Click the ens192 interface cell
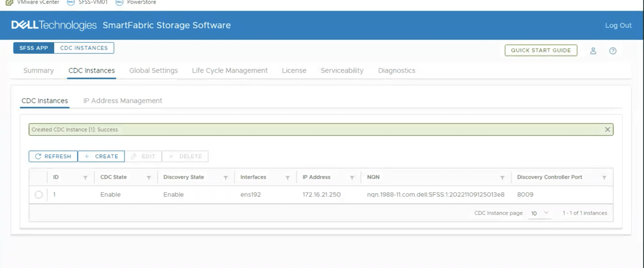644x268 pixels. (251, 195)
